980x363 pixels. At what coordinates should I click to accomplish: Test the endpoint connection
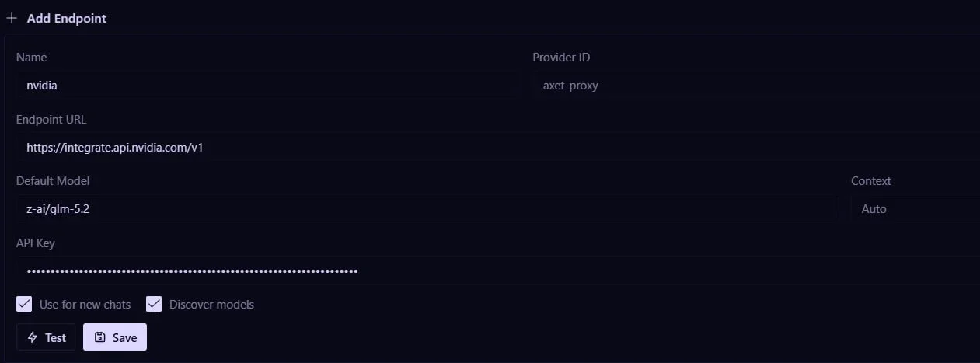coord(46,337)
